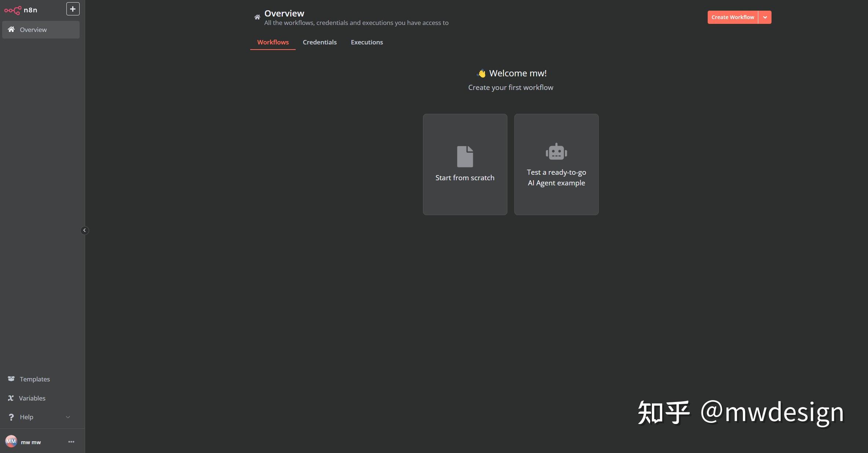Switch to the Credentials tab
Viewport: 868px width, 453px height.
tap(320, 42)
